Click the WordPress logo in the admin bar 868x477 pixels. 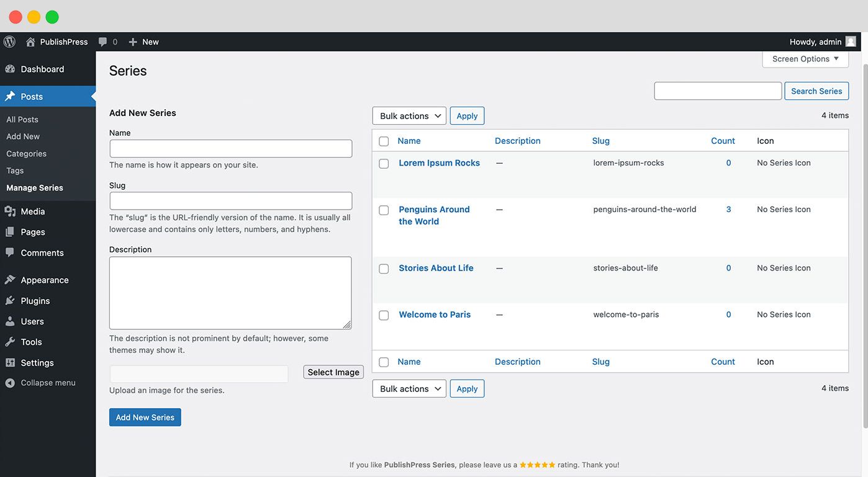[x=9, y=42]
